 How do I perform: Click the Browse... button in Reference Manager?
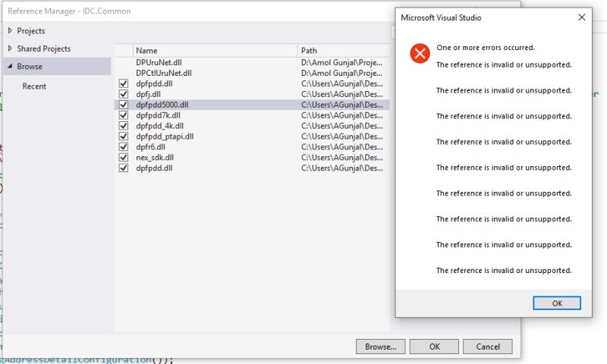(381, 347)
